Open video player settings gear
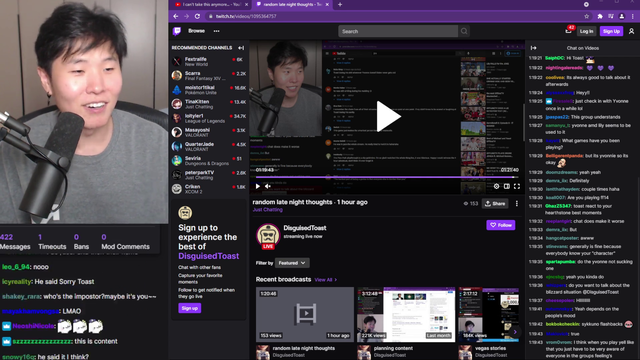This screenshot has height=360, width=640. coord(496,186)
